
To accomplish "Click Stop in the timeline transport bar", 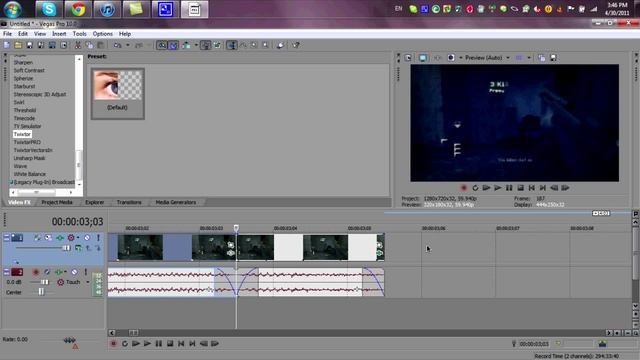I will click(x=170, y=344).
